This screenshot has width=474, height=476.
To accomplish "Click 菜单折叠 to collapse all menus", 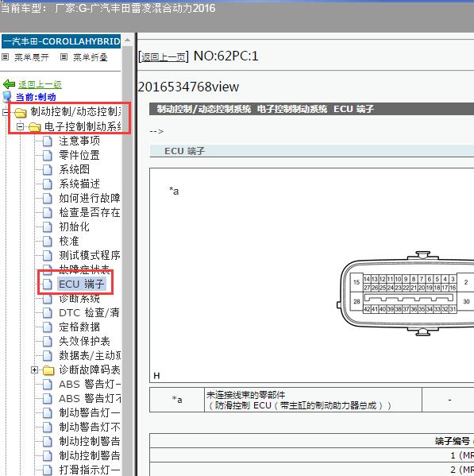I will pos(91,57).
